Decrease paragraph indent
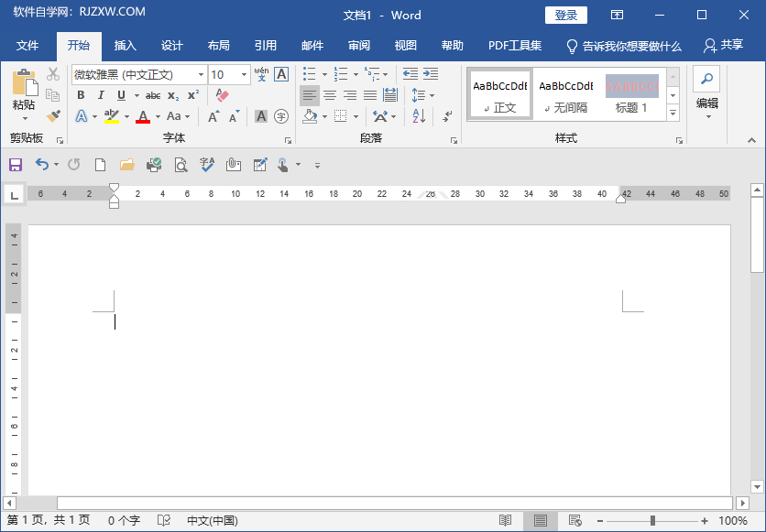766x532 pixels. (410, 74)
